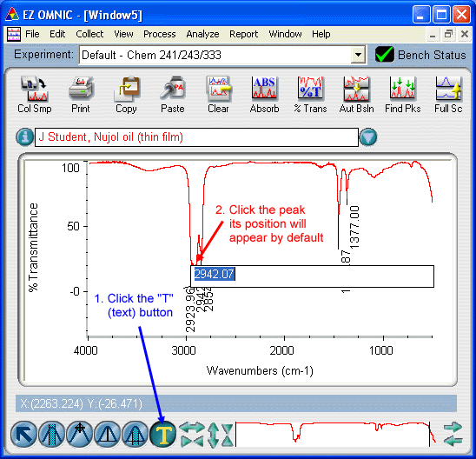Screen dimensions: 476x459
Task: Open the Process menu
Action: (x=159, y=34)
